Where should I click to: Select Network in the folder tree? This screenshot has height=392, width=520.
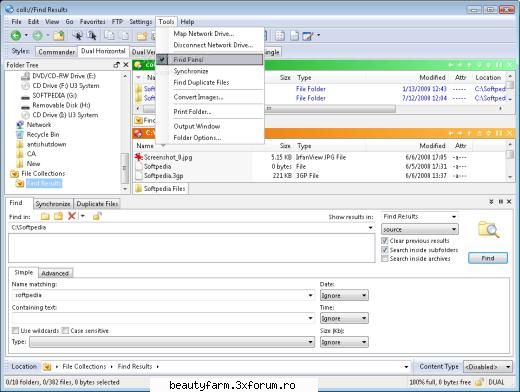point(39,125)
